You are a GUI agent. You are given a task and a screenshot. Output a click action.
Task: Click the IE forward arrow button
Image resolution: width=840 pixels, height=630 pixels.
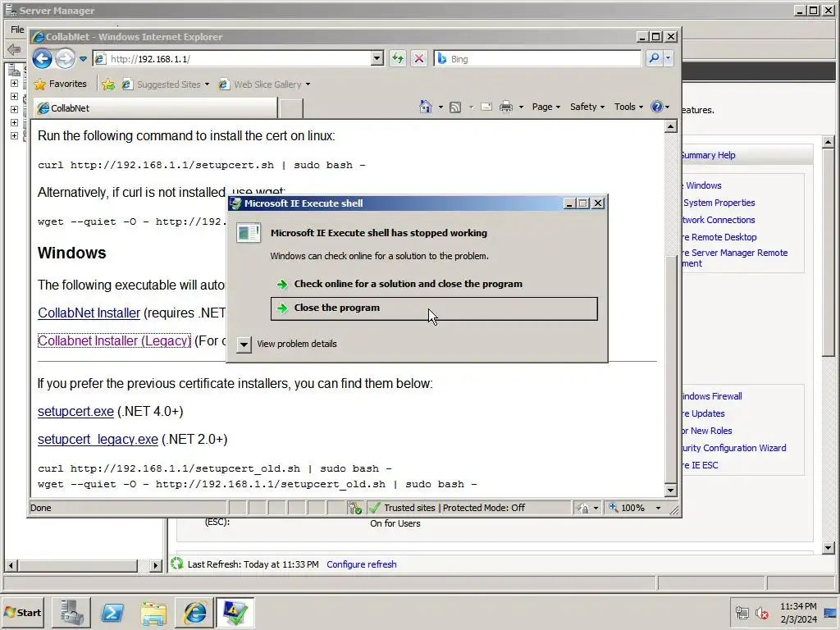coord(66,58)
